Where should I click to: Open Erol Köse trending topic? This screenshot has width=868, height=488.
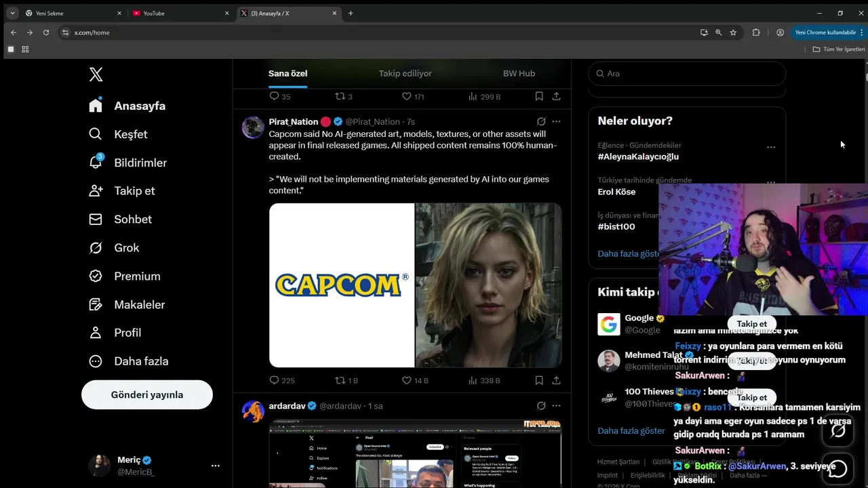[x=616, y=192]
